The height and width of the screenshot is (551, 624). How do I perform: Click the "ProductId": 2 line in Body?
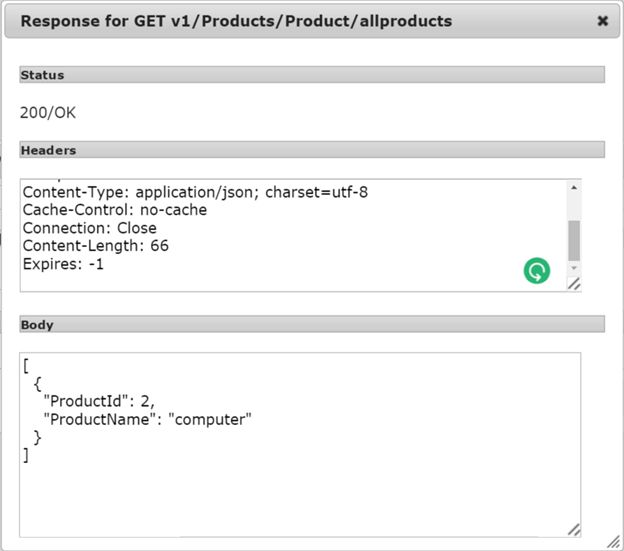point(98,401)
